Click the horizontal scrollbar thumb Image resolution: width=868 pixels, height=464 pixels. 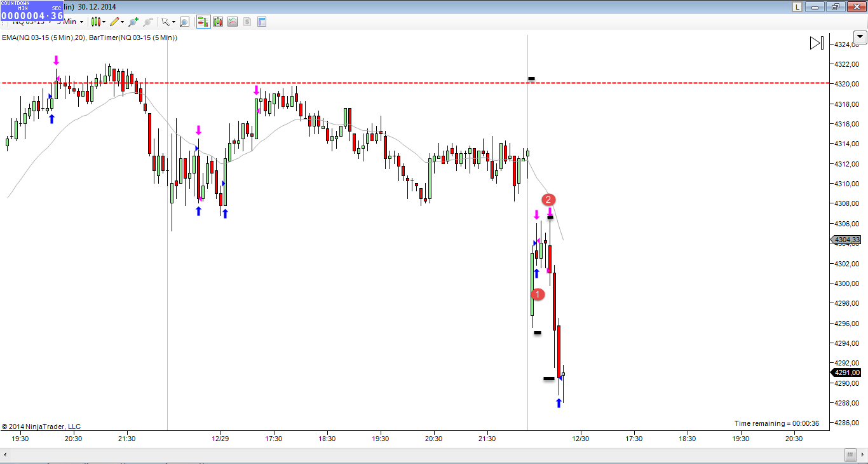click(850, 455)
